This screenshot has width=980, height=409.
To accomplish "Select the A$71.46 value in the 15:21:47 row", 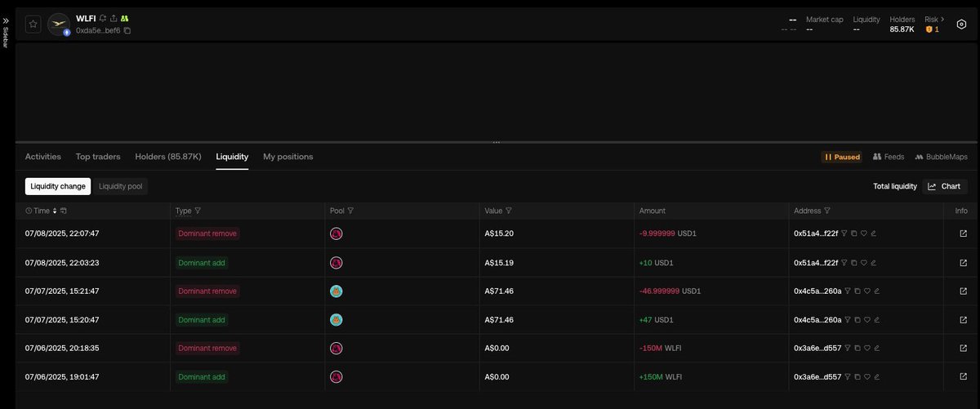I will click(499, 291).
